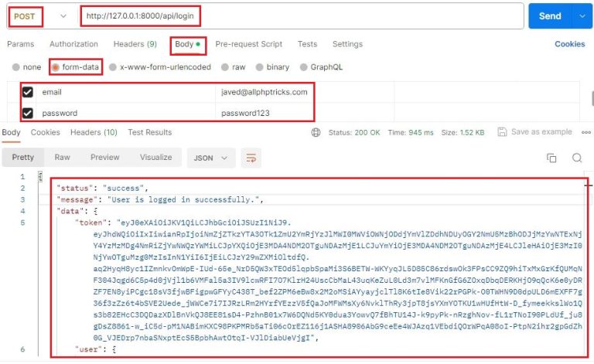Open the three-dot more options icon
Viewport: 594px width, 364px height.
(586, 132)
